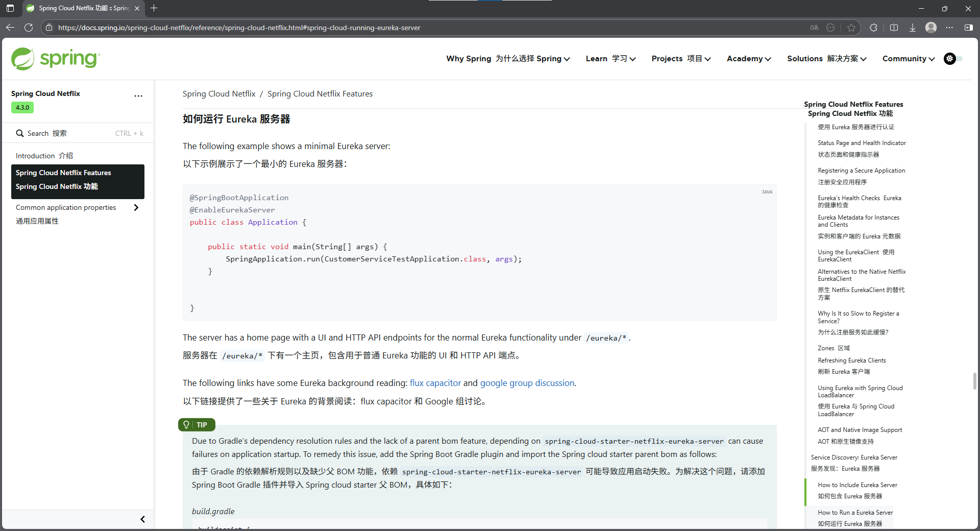Viewport: 980px width, 531px height.
Task: Click the '如何运行 Eureka 服务器' heading
Action: click(236, 119)
